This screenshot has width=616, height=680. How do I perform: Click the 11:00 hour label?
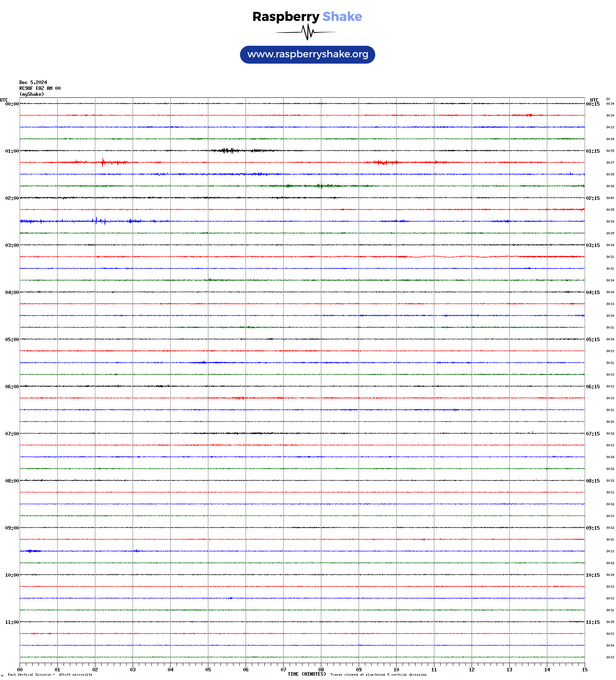(x=12, y=622)
